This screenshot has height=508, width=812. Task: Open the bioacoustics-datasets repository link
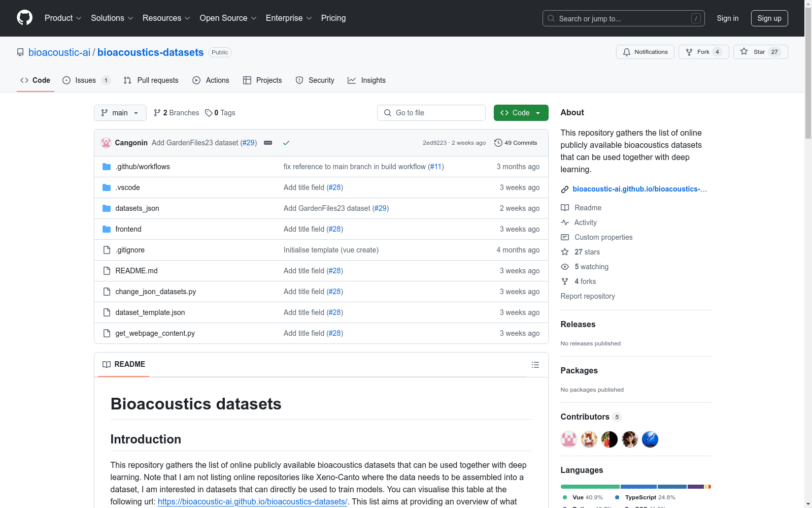tap(151, 52)
